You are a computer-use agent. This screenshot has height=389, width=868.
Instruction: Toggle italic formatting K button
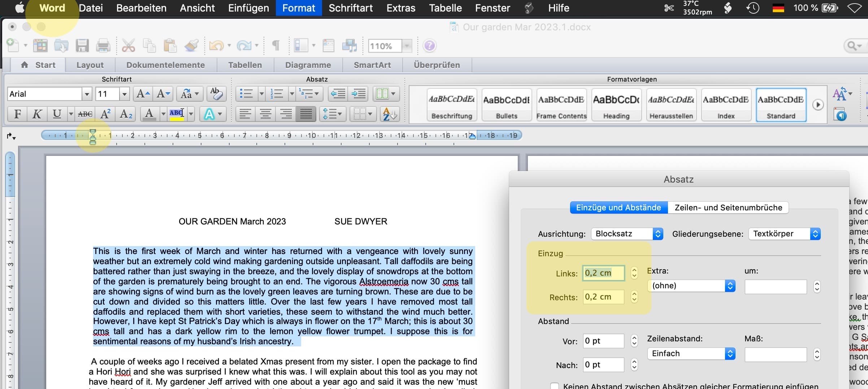tap(37, 114)
